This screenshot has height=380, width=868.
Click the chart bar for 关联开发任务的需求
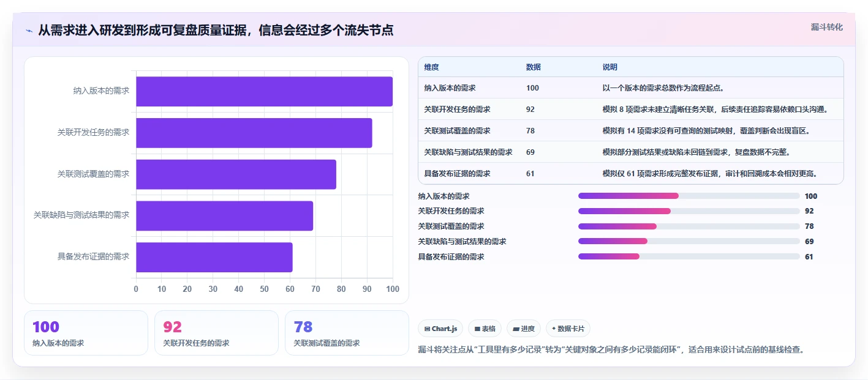[x=254, y=133]
